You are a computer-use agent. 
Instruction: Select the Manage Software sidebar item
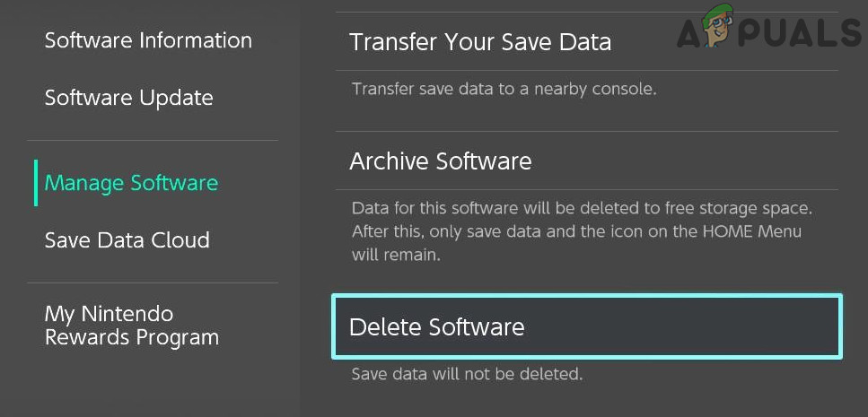pos(131,183)
